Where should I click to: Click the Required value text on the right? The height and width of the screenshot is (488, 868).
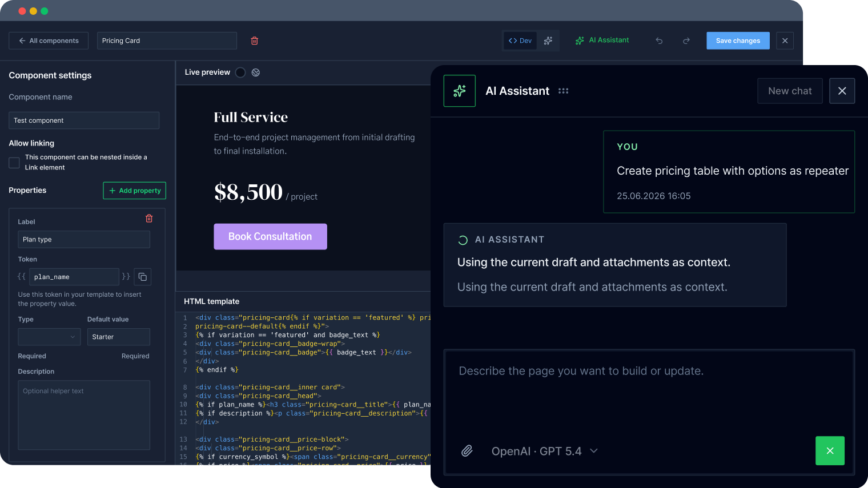135,356
